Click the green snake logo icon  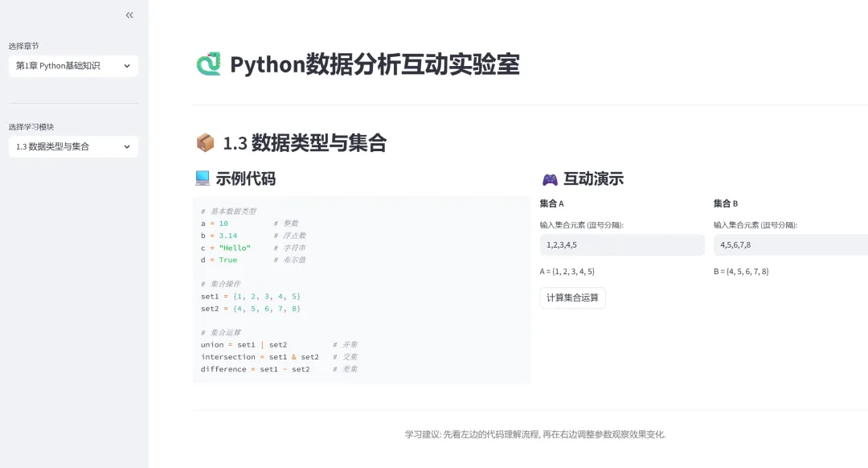click(209, 64)
